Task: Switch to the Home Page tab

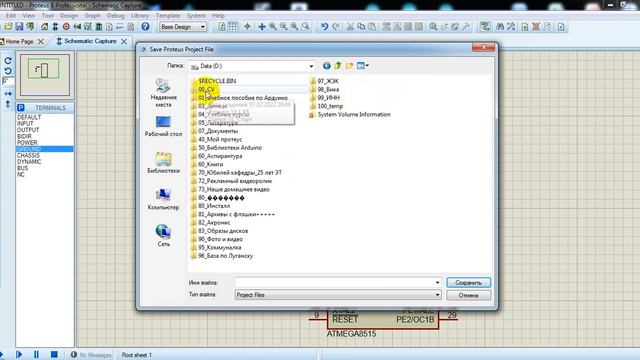Action: click(19, 41)
